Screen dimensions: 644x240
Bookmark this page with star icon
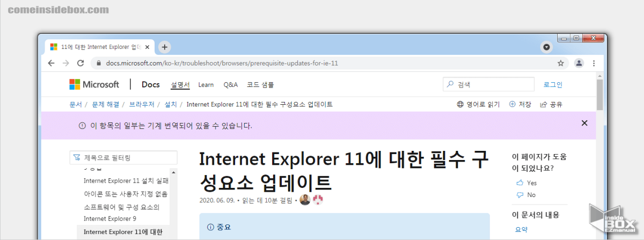point(561,63)
